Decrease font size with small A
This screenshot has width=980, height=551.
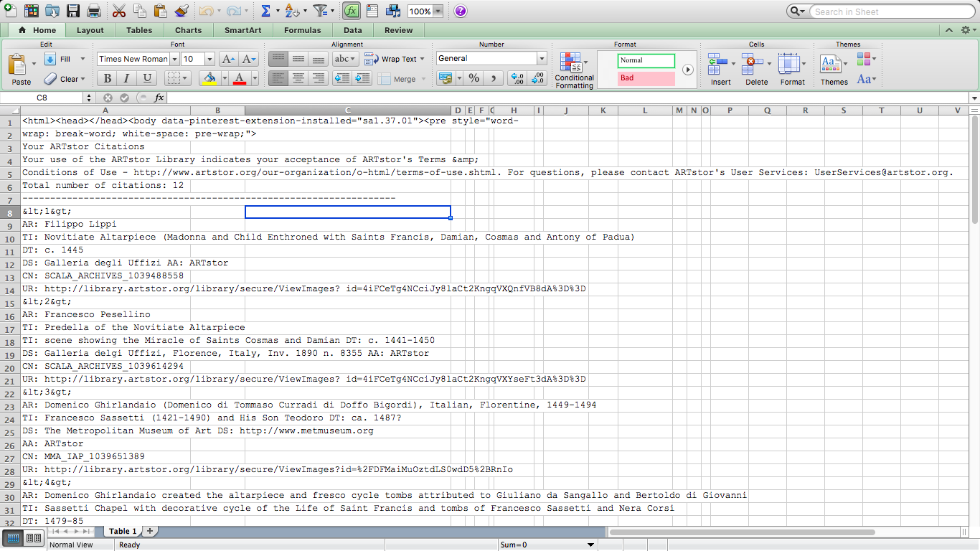[248, 59]
